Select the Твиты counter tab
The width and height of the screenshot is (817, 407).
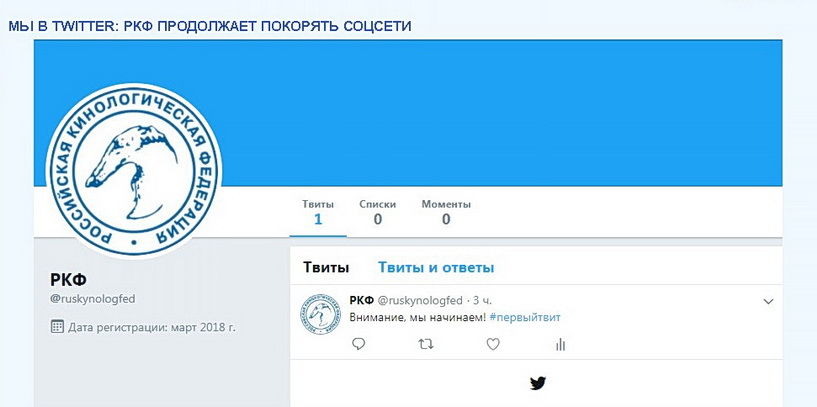tap(318, 212)
